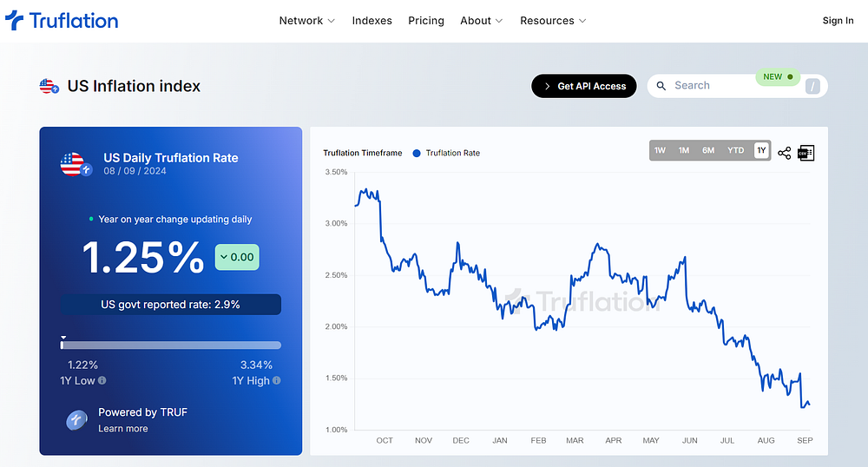Click the 3.34% 1Y High value
The height and width of the screenshot is (467, 868).
tap(256, 365)
